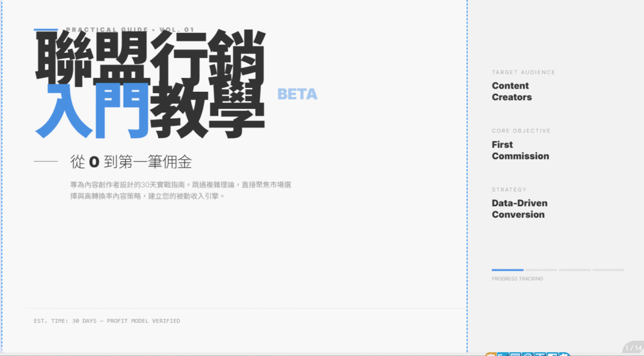Click the CORE OBJECTIVE label

pos(521,131)
